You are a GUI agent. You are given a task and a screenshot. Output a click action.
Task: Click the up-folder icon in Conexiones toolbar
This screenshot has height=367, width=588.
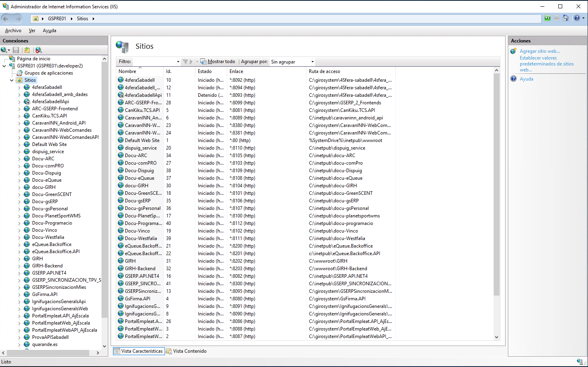tap(27, 50)
